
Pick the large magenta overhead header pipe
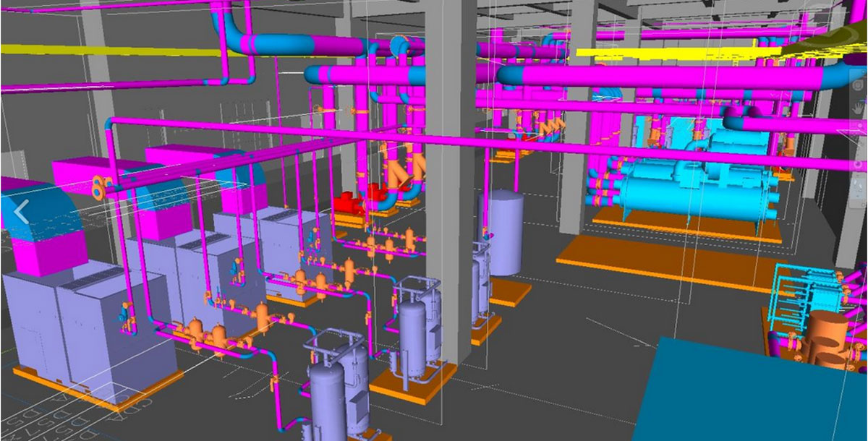click(651, 75)
